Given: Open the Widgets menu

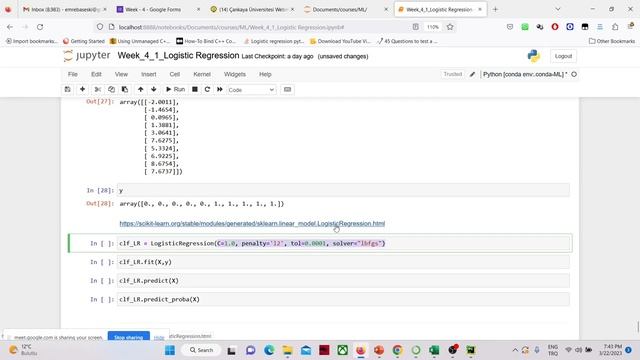Looking at the screenshot, I should tap(235, 74).
